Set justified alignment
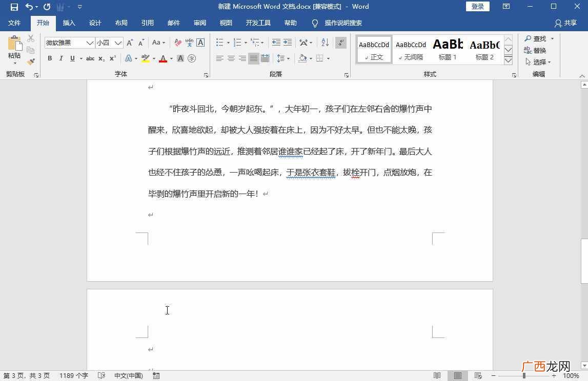 [254, 58]
